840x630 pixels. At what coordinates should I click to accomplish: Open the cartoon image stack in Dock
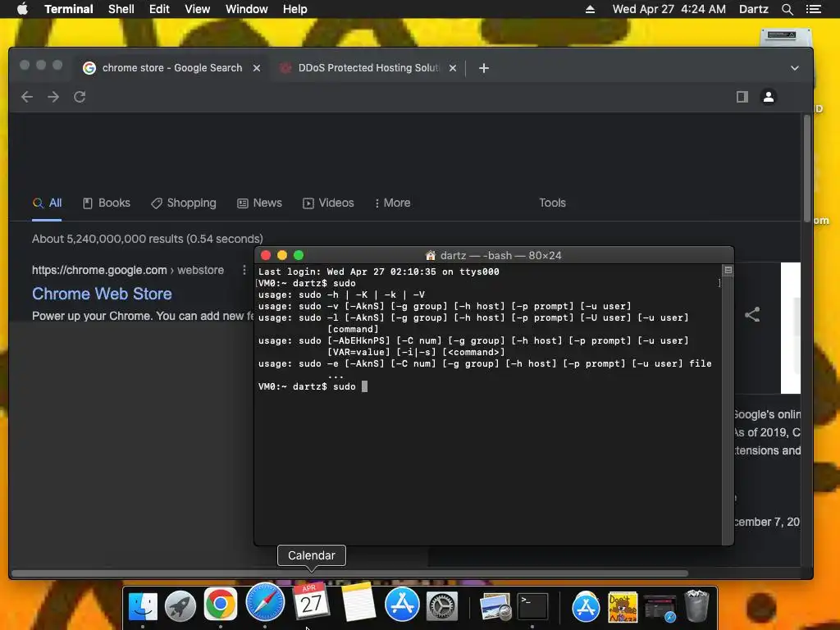click(x=623, y=606)
